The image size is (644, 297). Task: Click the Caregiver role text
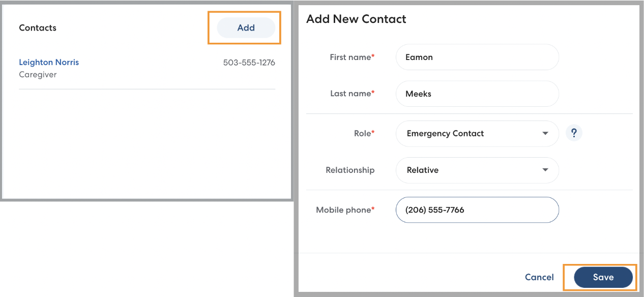coord(38,75)
